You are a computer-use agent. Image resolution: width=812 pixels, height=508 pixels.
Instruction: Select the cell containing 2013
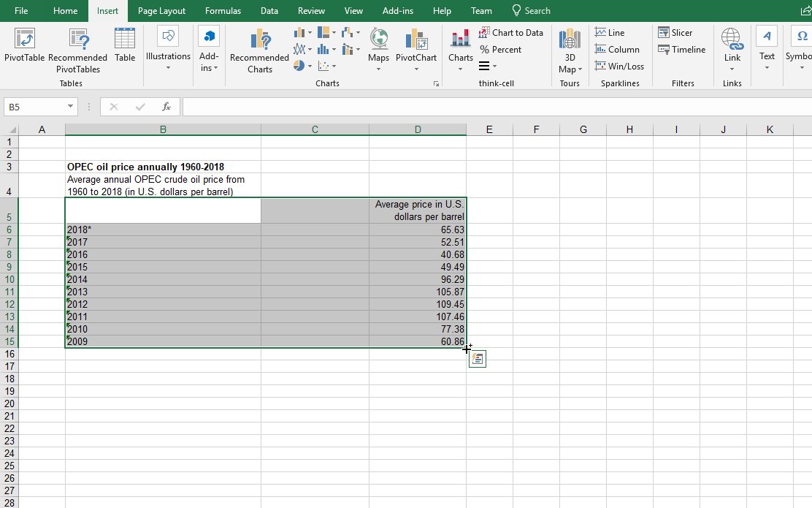pos(163,292)
